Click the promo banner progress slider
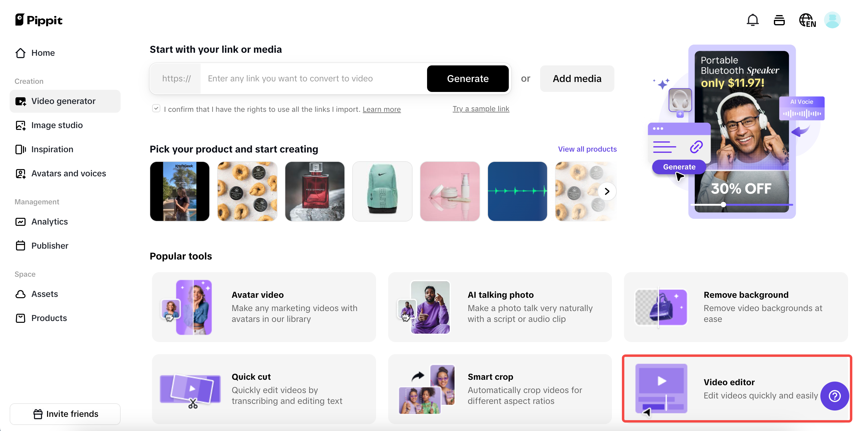The width and height of the screenshot is (868, 431). 723,204
